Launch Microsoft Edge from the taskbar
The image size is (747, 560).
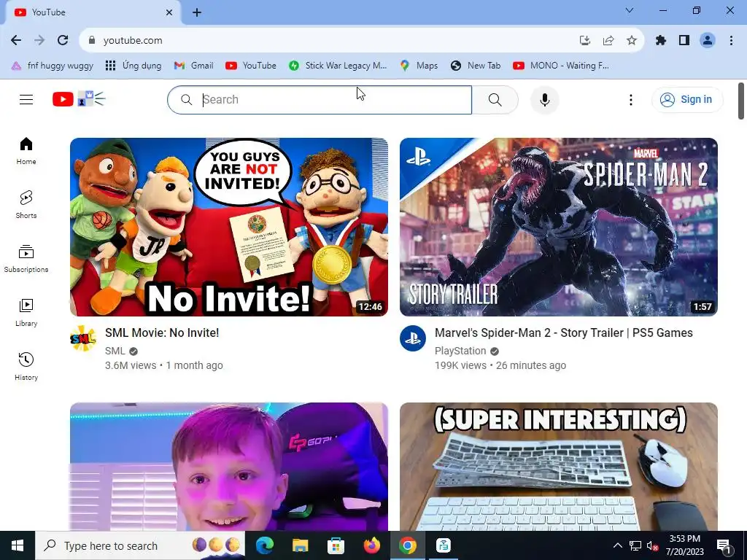[x=264, y=545]
